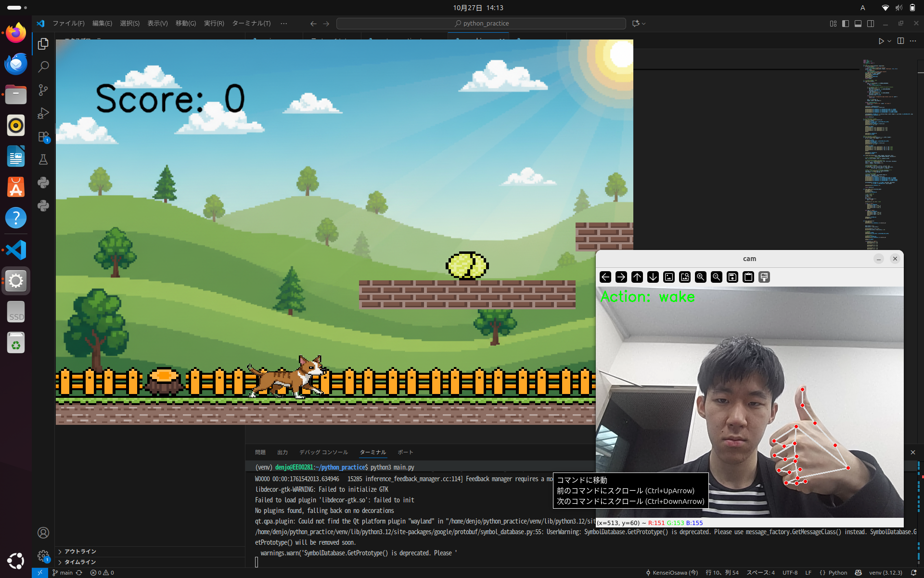The image size is (924, 578).
Task: Click the save image icon in cam window
Action: pos(732,277)
